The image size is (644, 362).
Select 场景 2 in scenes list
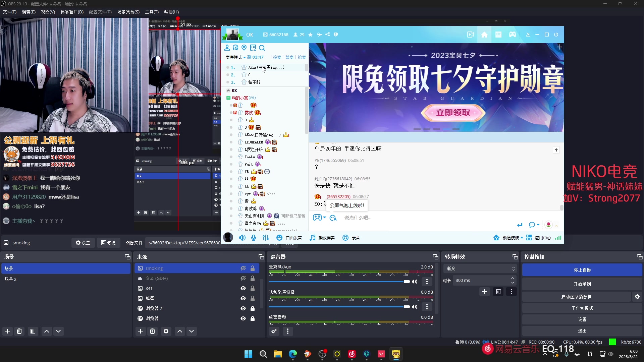tap(66, 279)
